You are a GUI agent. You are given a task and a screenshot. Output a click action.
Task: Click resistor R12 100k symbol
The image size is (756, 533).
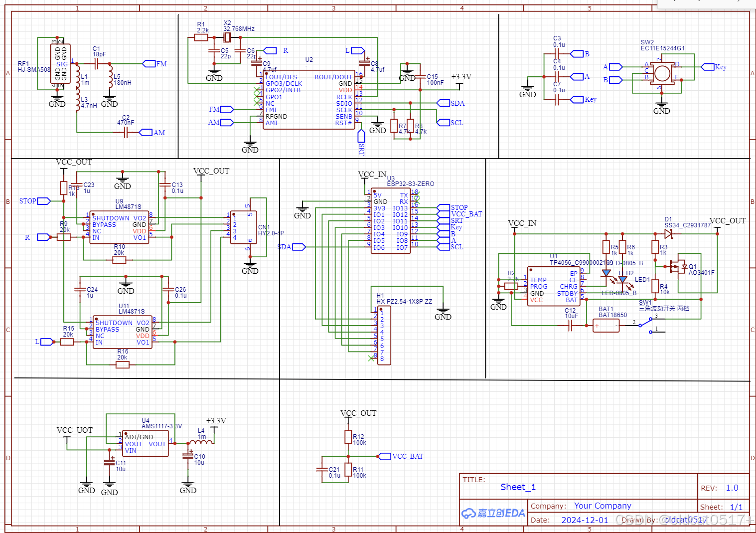pos(348,437)
